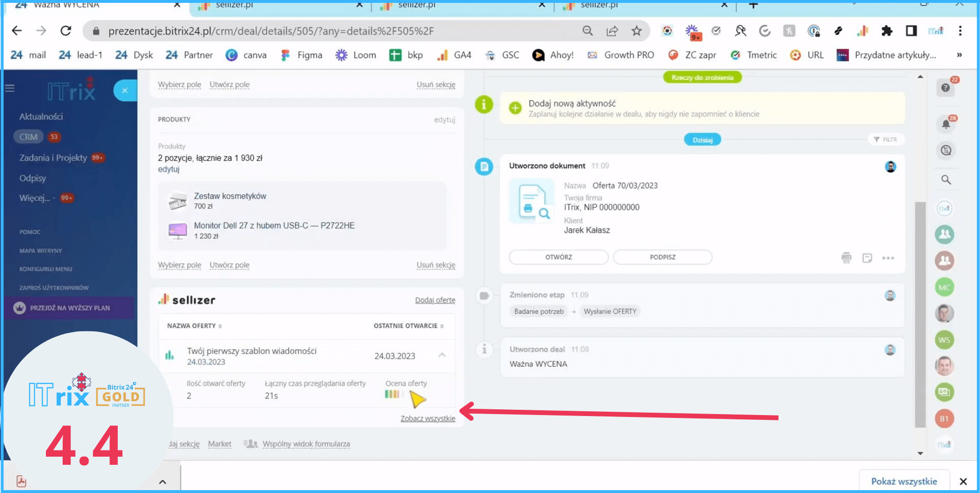Bookmark page with the star icon
This screenshot has width=980, height=493.
(x=636, y=31)
